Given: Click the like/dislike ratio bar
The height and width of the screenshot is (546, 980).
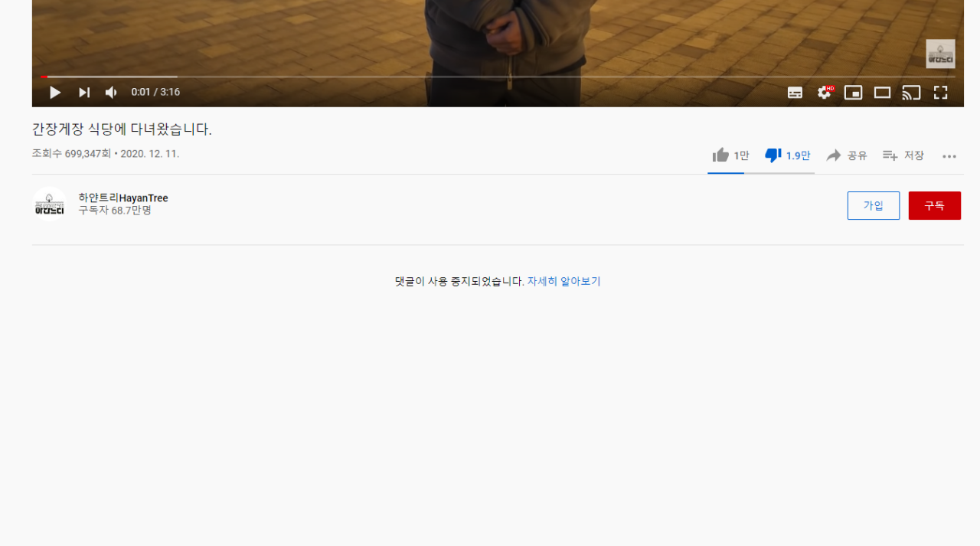Looking at the screenshot, I should [761, 173].
